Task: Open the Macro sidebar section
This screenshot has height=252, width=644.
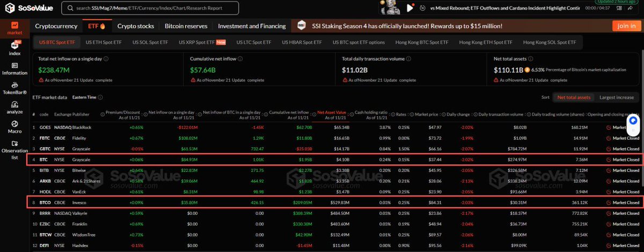Action: click(x=14, y=127)
